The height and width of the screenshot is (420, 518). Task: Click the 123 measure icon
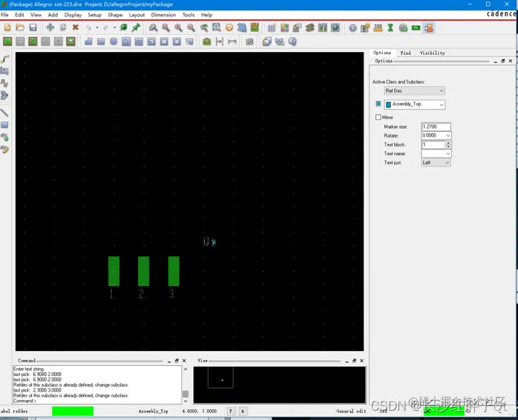[x=378, y=28]
